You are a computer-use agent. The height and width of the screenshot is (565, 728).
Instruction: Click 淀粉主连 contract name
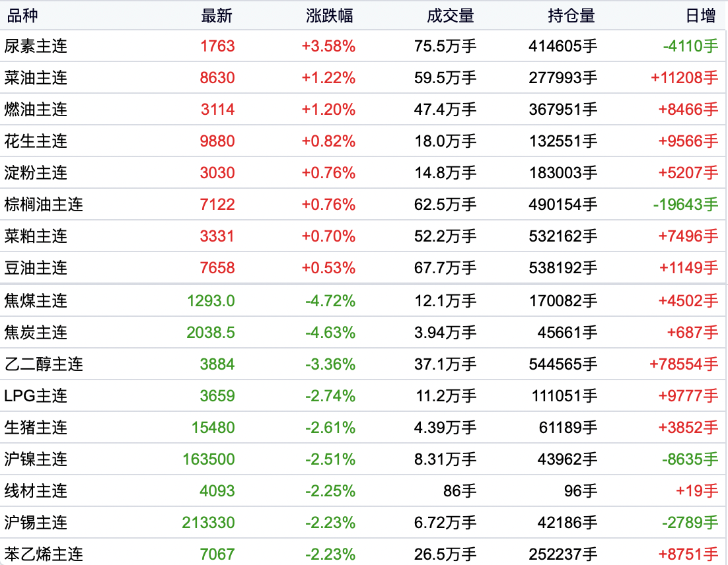click(x=36, y=173)
